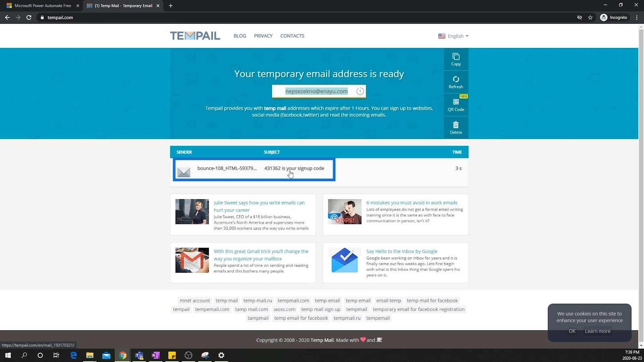Bookmark this page with the star icon
This screenshot has width=644, height=362.
pos(590,17)
